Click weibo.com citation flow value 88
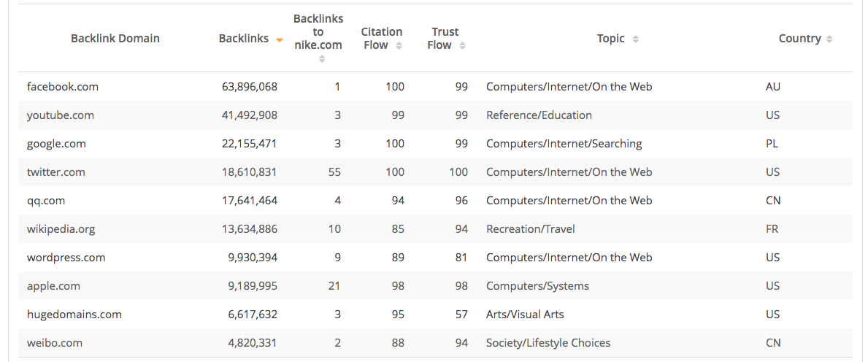Viewport: 868px width, 362px height. [398, 342]
